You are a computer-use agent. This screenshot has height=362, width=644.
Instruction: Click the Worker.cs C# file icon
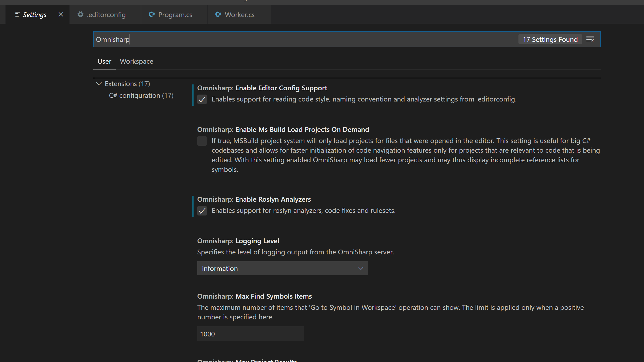(218, 14)
